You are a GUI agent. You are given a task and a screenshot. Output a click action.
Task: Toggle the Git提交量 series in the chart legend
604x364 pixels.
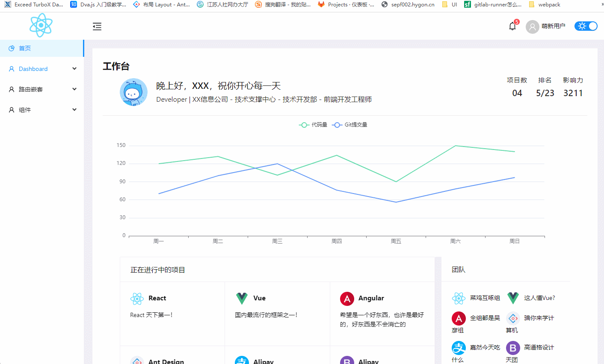click(349, 125)
